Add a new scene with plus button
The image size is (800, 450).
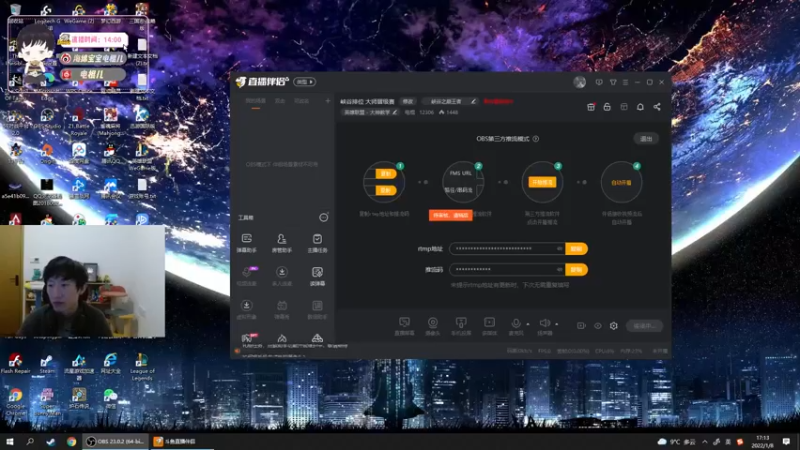[328, 101]
